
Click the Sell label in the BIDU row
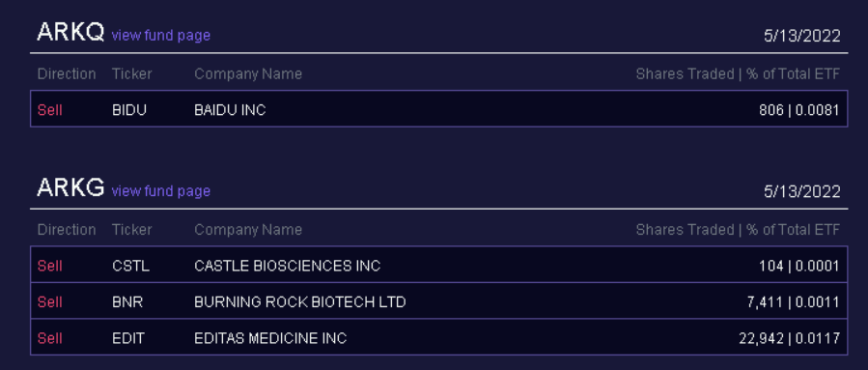coord(50,110)
